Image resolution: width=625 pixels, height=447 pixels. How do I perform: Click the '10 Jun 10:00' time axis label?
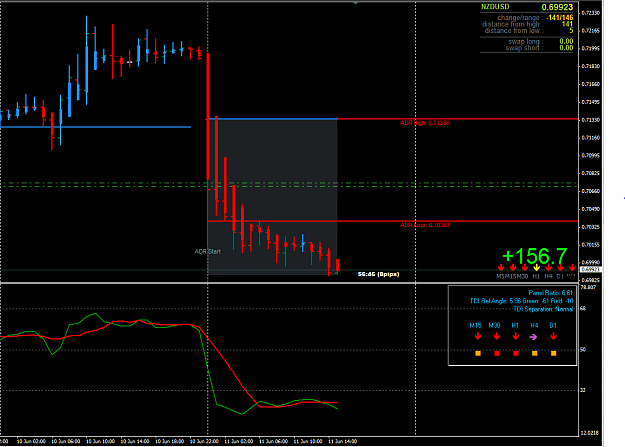100,441
